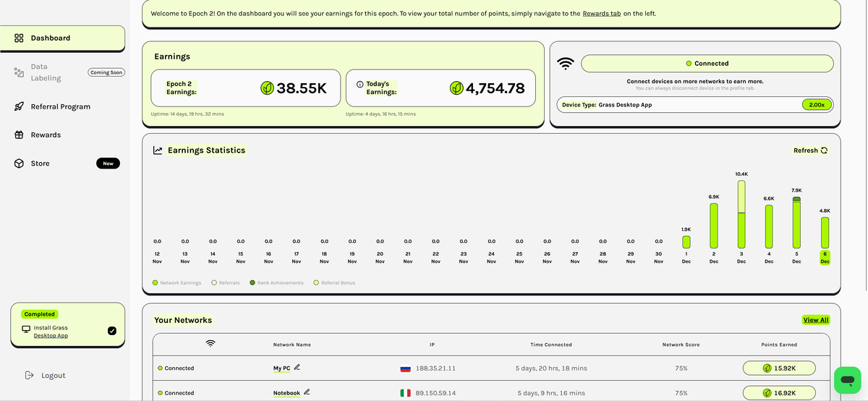Screen dimensions: 868x401
Task: Click the grass icon in Epoch 2 Earnings
Action: 267,88
